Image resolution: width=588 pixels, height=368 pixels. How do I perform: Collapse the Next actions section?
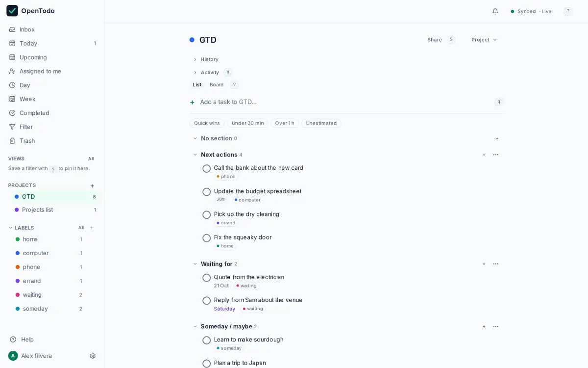195,155
